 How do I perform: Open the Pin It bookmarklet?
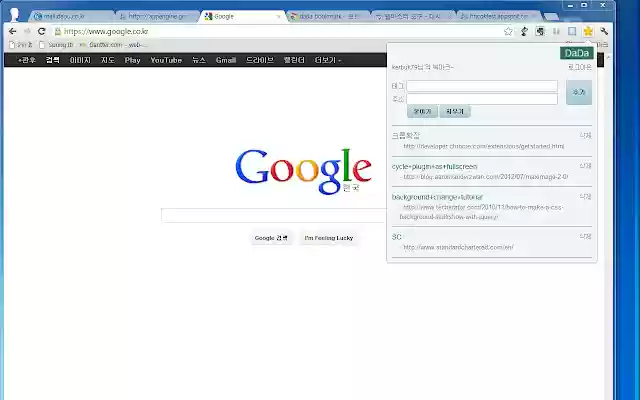click(x=20, y=45)
